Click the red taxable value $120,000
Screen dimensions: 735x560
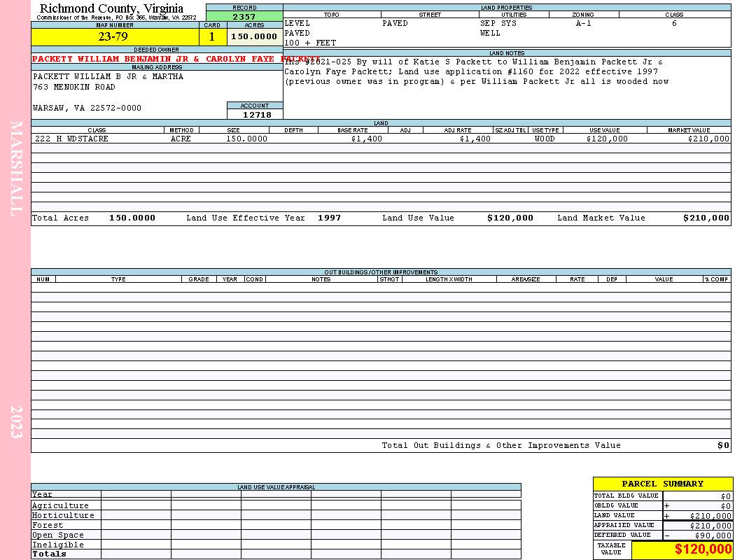pos(703,549)
